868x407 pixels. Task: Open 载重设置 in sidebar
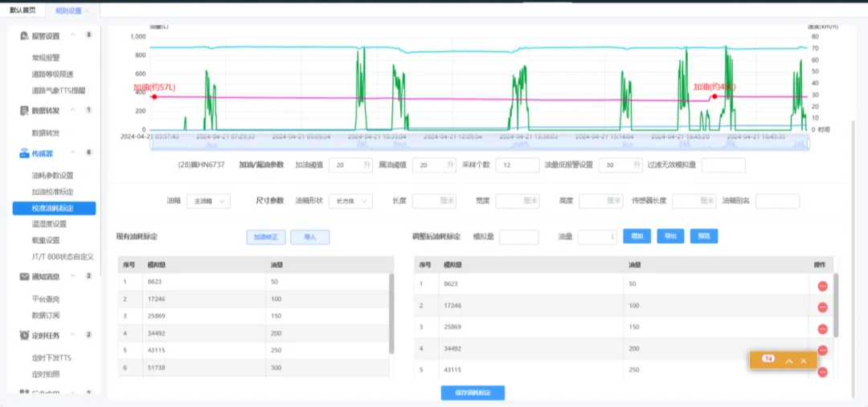click(46, 241)
